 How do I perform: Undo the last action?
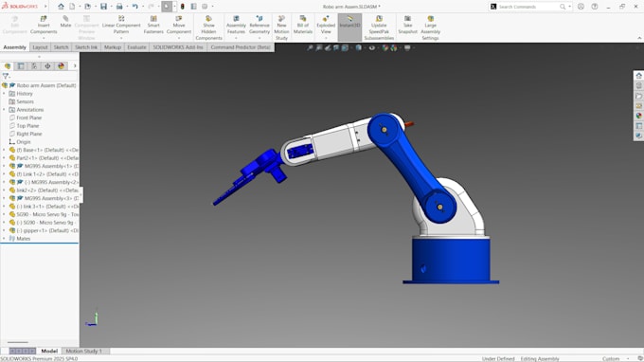[x=134, y=7]
